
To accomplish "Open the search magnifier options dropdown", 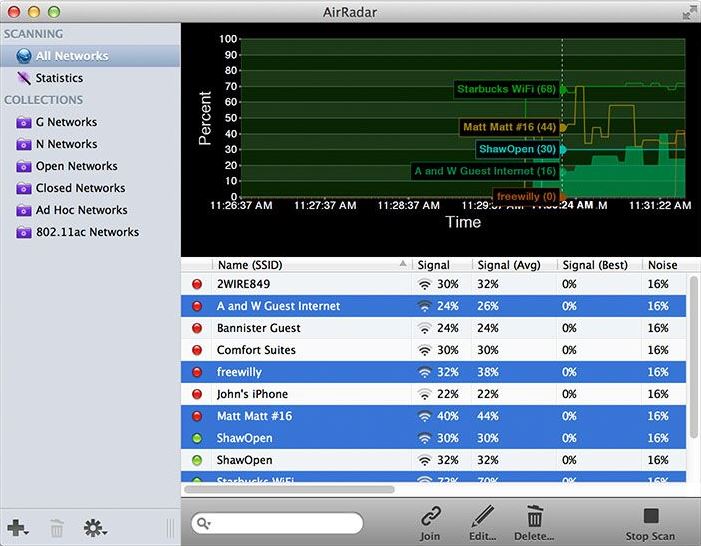I will click(204, 523).
